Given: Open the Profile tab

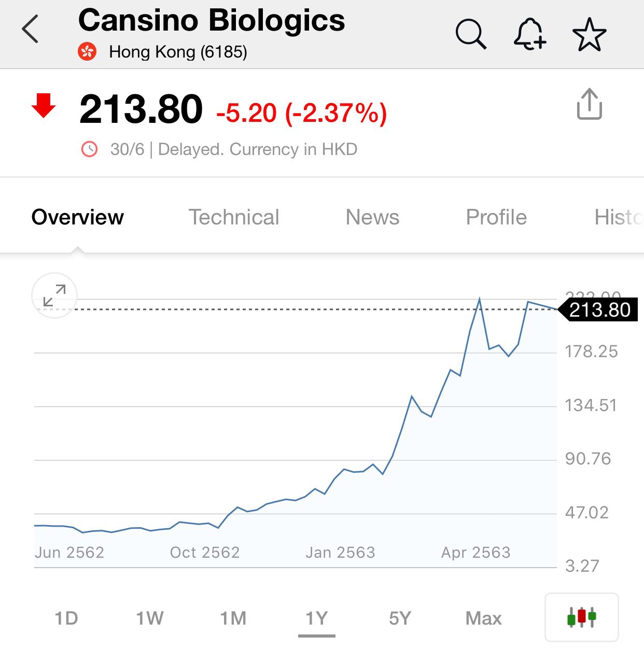Looking at the screenshot, I should coord(496,217).
